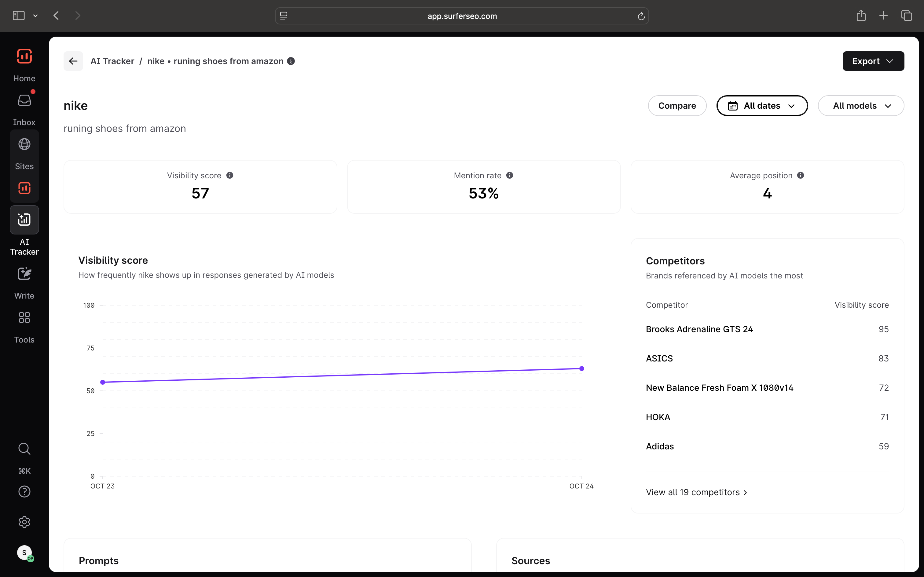Click the Sites globe icon
This screenshot has width=924, height=577.
point(24,144)
